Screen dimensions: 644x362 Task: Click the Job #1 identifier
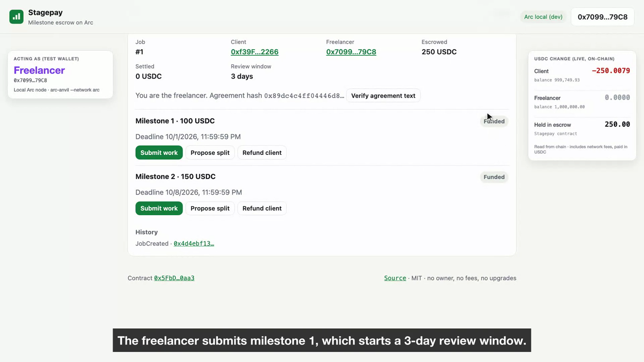tap(139, 52)
